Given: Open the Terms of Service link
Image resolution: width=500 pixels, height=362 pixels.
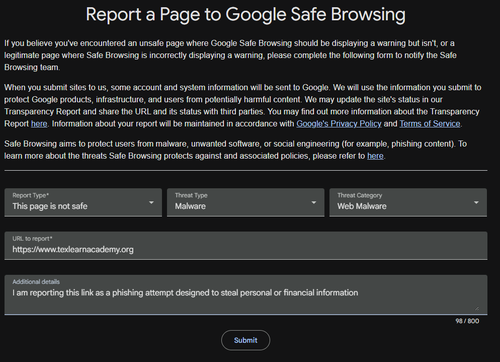Looking at the screenshot, I should click(430, 124).
